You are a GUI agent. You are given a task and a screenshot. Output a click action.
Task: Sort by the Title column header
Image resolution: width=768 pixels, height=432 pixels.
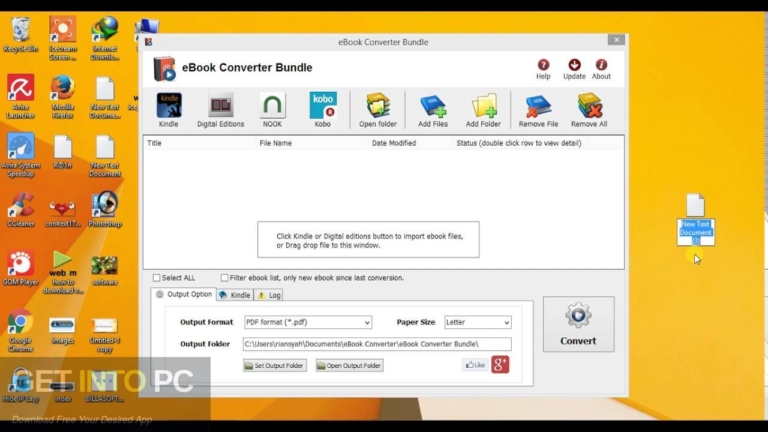(154, 143)
